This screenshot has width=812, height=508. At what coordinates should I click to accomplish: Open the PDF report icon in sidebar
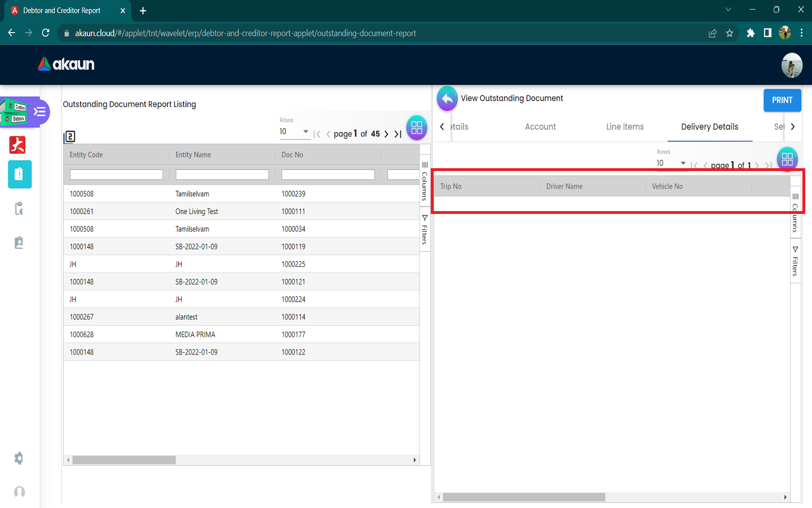click(17, 145)
